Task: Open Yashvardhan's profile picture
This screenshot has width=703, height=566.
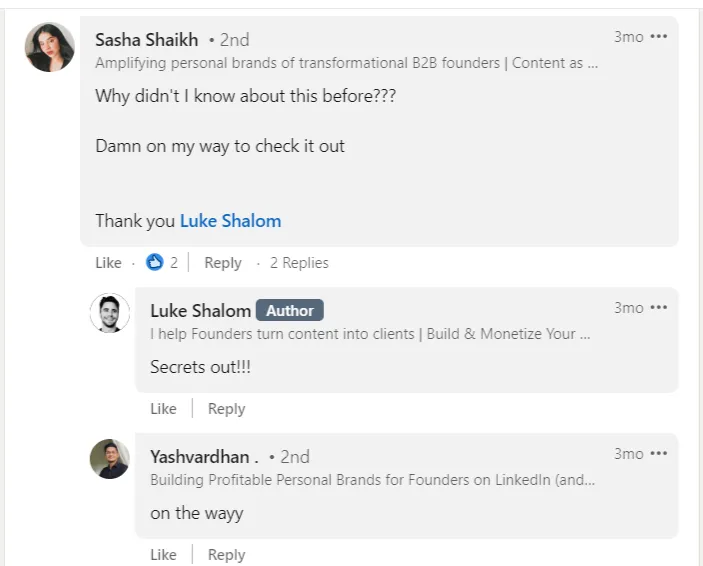Action: tap(109, 459)
